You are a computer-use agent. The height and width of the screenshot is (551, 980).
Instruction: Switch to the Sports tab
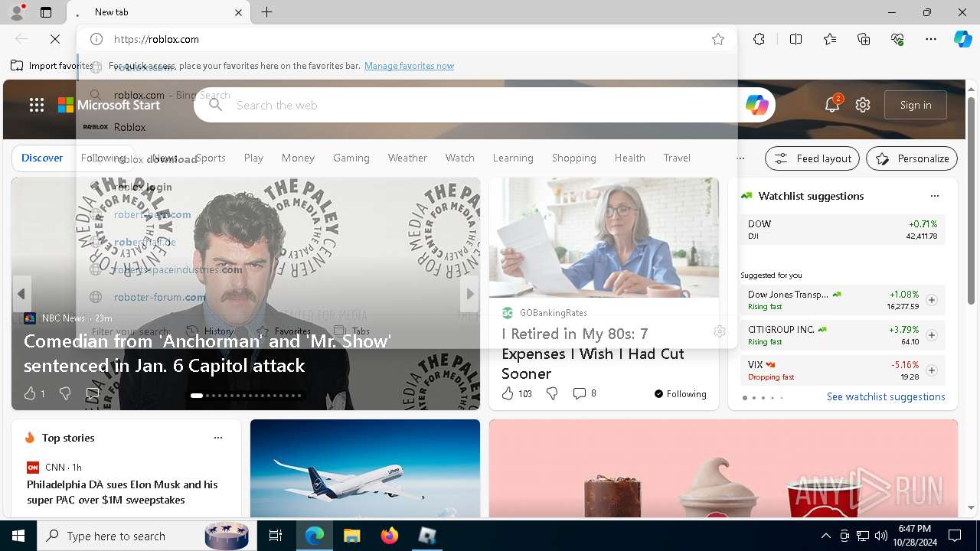(210, 158)
